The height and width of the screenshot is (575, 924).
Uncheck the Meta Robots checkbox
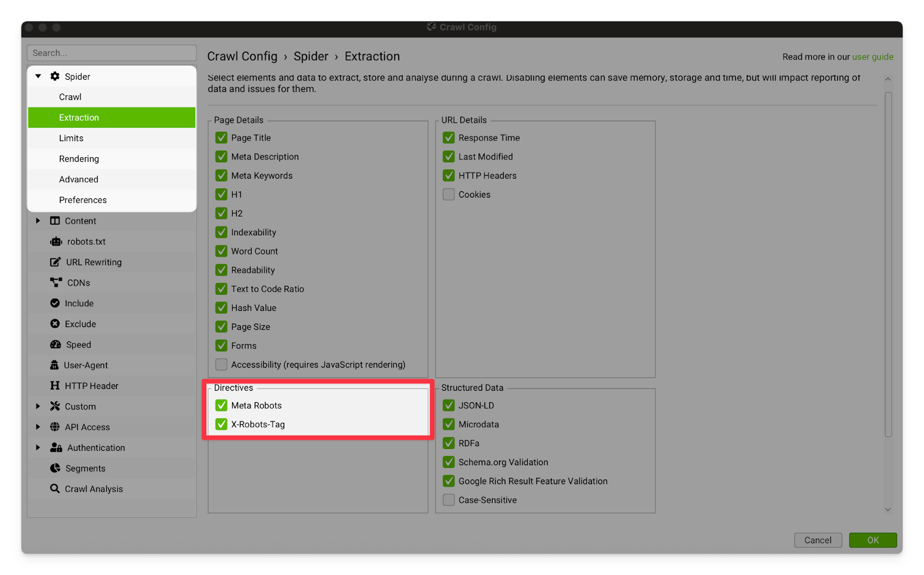pyautogui.click(x=221, y=406)
